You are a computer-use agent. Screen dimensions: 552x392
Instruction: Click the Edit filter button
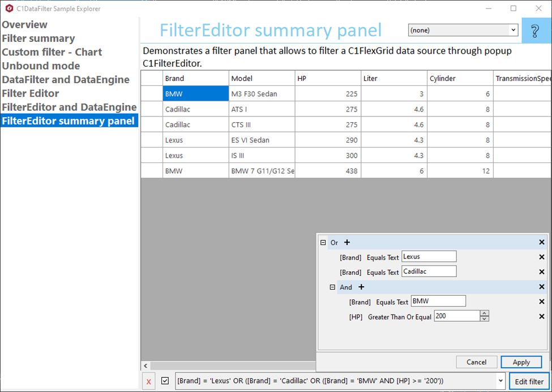[x=529, y=381]
